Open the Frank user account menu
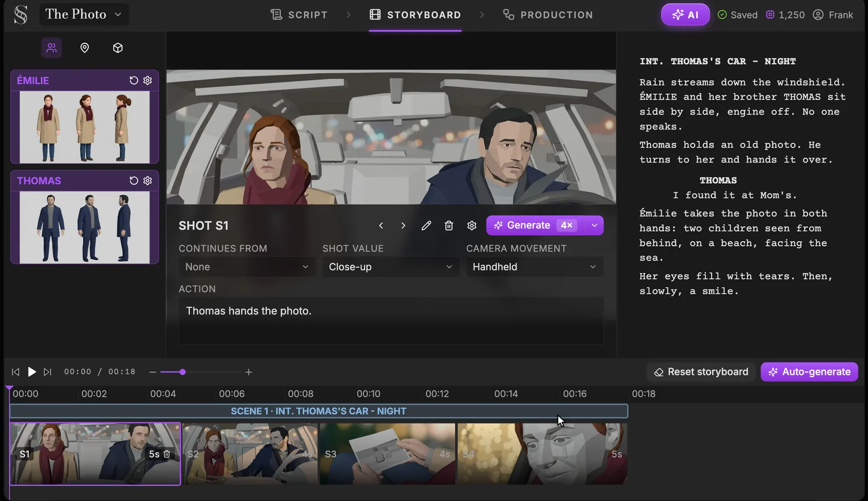The width and height of the screenshot is (868, 501). (x=833, y=15)
